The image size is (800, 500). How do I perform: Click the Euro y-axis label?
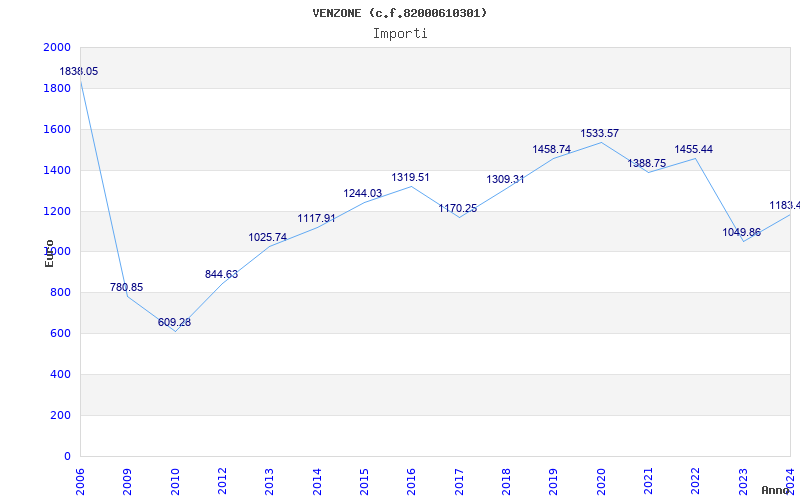click(x=49, y=253)
